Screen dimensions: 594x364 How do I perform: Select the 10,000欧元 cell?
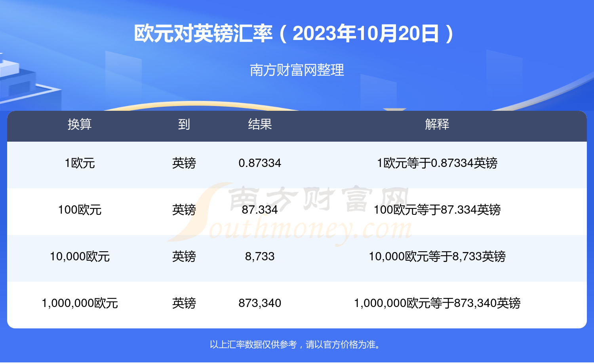(80, 256)
